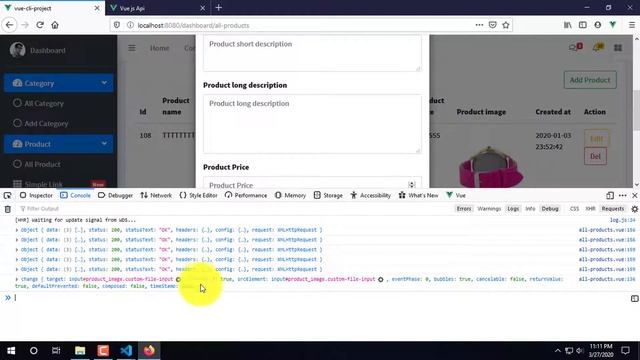Collapse the Product sidebar menu

point(59,144)
